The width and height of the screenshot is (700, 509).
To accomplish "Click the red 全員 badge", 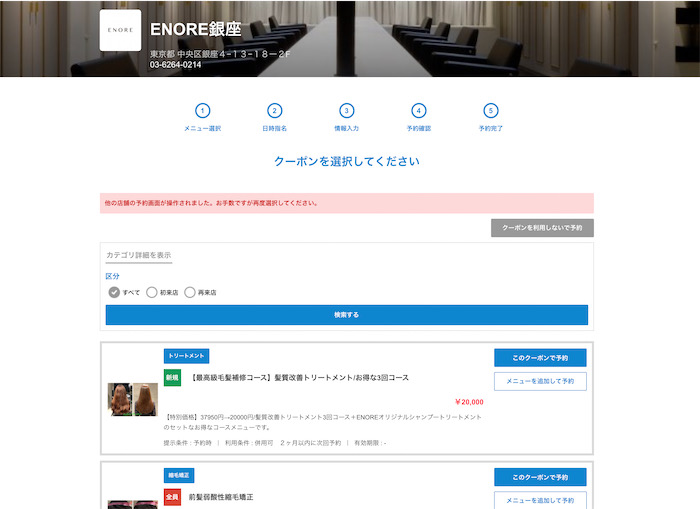I will (172, 497).
